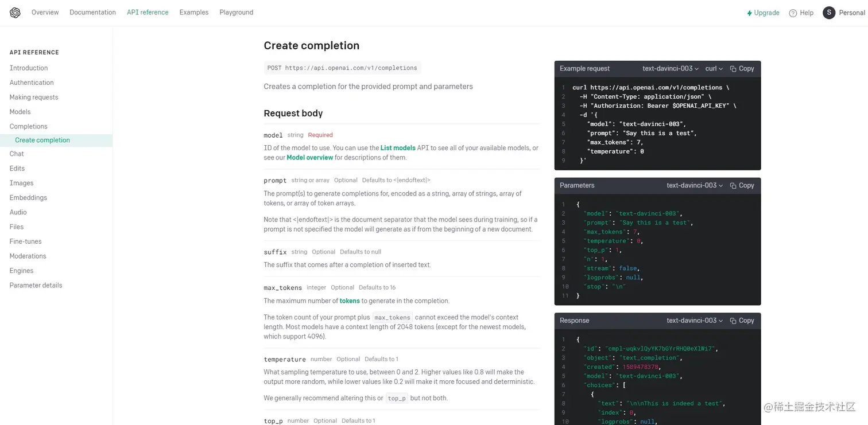Click the Request body heading

tap(293, 114)
